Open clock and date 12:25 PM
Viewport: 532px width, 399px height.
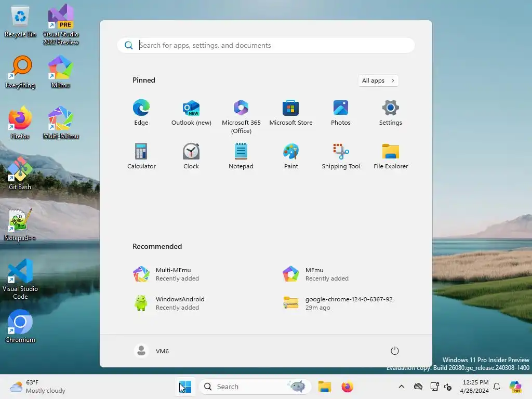[474, 387]
